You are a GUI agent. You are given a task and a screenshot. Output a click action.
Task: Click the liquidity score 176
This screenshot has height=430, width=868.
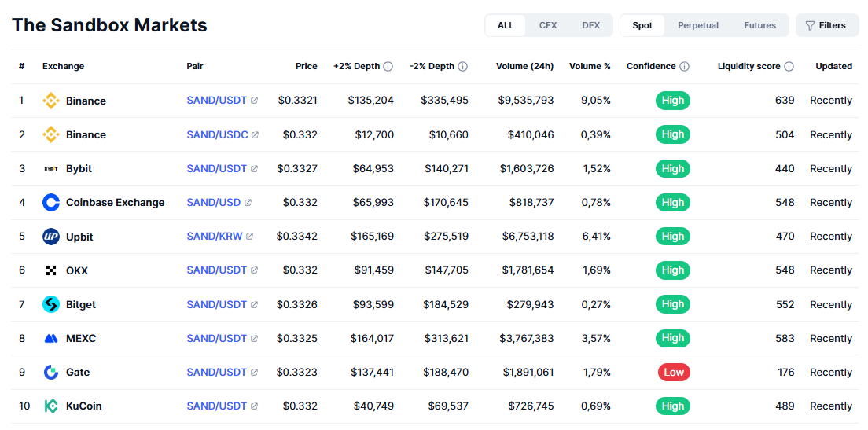coord(786,373)
